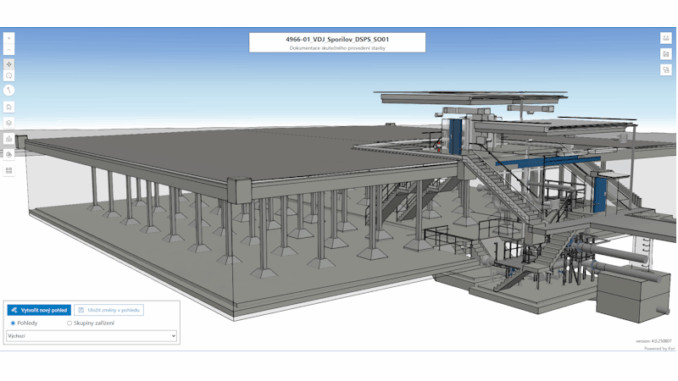
Task: Open the building explorer tool icon
Action: pyautogui.click(x=9, y=139)
